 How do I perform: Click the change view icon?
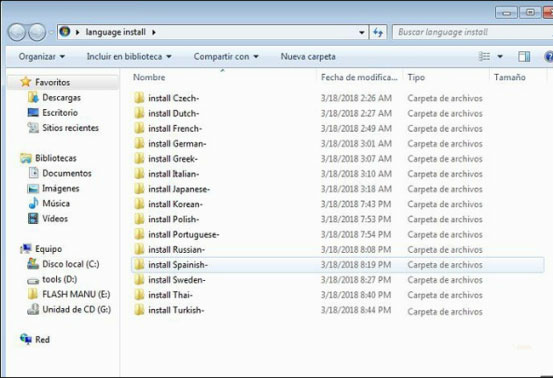click(484, 57)
